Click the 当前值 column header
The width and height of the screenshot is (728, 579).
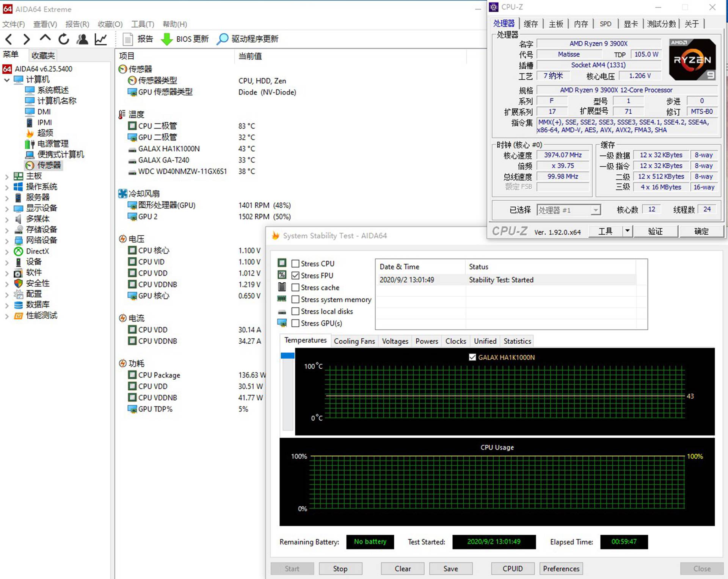(x=350, y=56)
